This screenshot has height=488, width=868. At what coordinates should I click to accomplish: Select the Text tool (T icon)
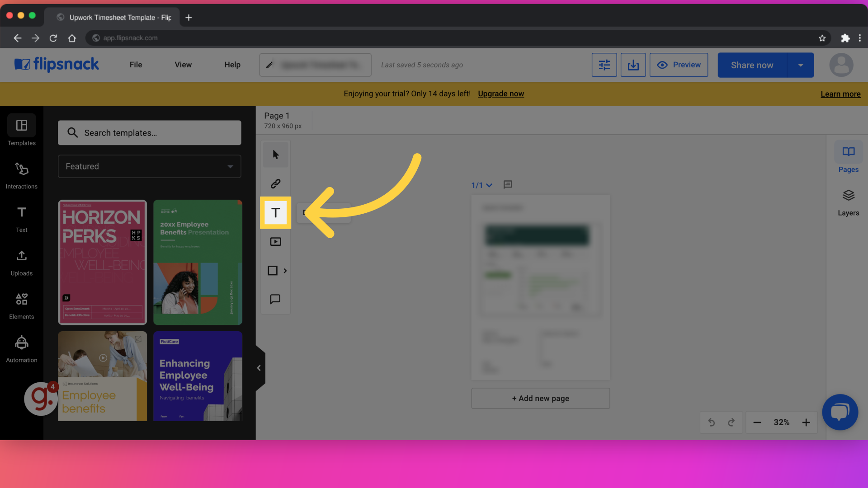click(275, 213)
